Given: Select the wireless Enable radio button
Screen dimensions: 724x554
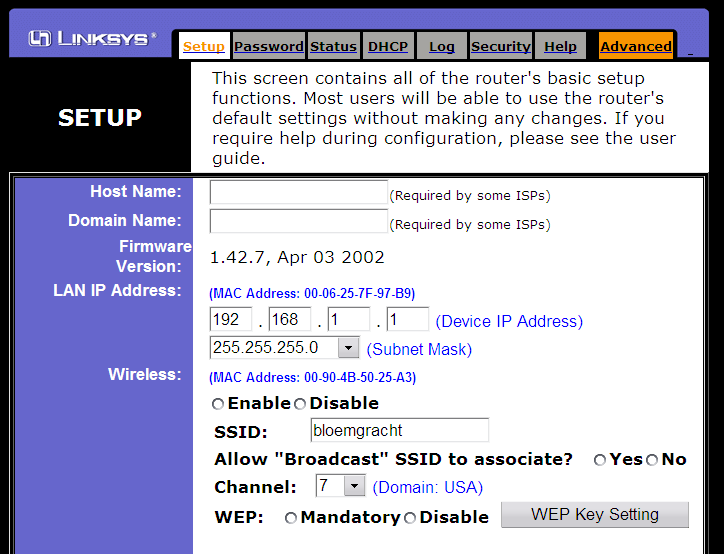Looking at the screenshot, I should [218, 404].
